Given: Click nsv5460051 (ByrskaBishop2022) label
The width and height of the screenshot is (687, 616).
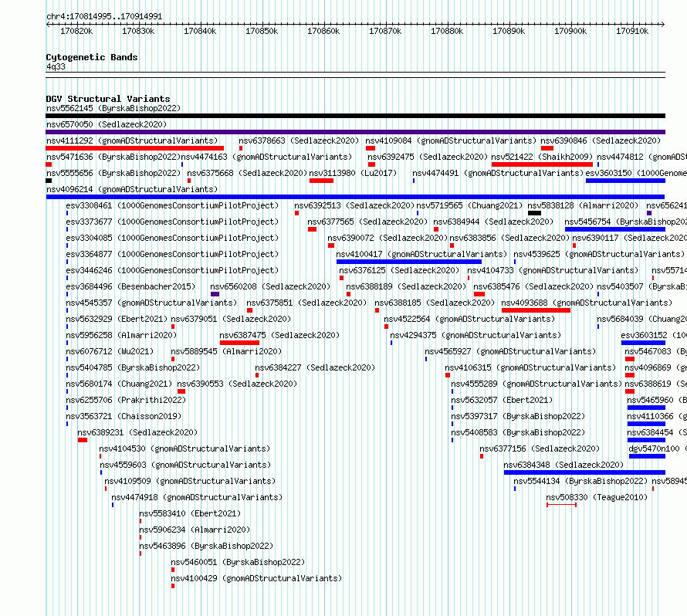Looking at the screenshot, I should tap(238, 562).
